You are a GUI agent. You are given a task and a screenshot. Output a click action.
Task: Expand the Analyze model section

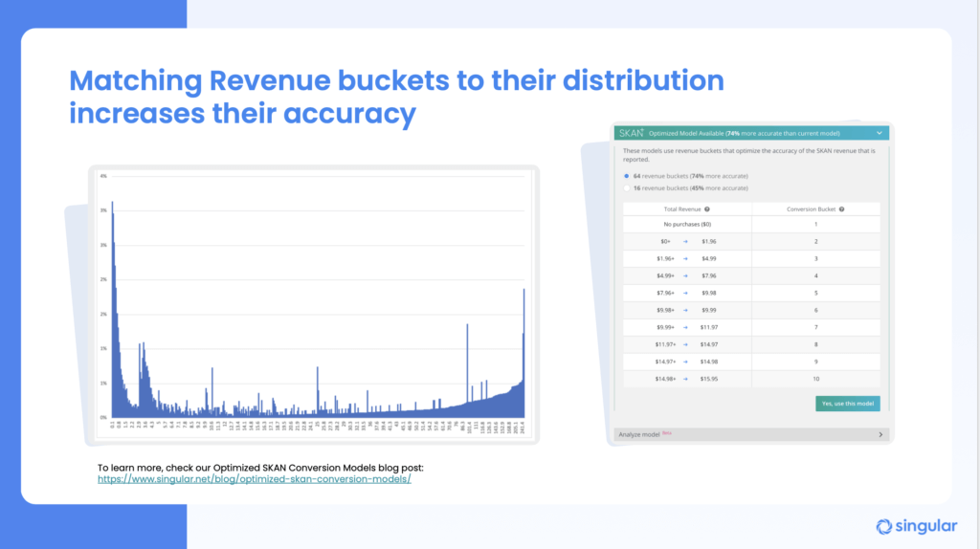click(x=880, y=434)
